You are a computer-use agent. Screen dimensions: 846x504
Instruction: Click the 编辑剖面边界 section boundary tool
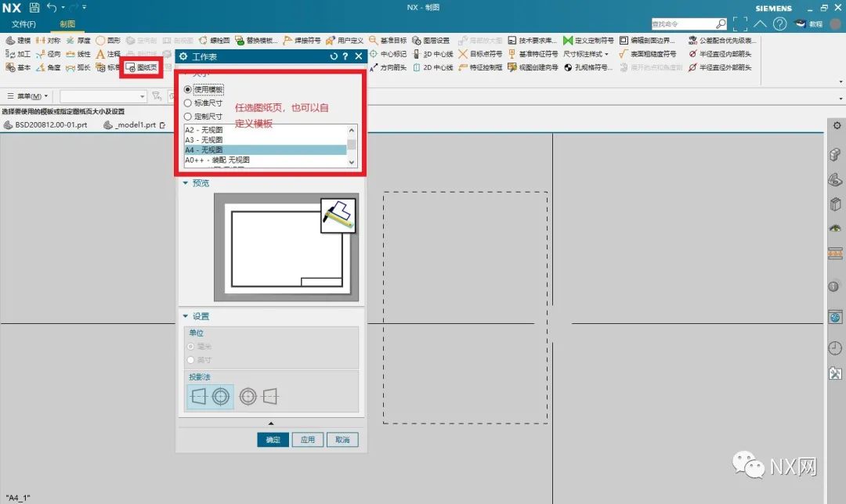pos(647,41)
